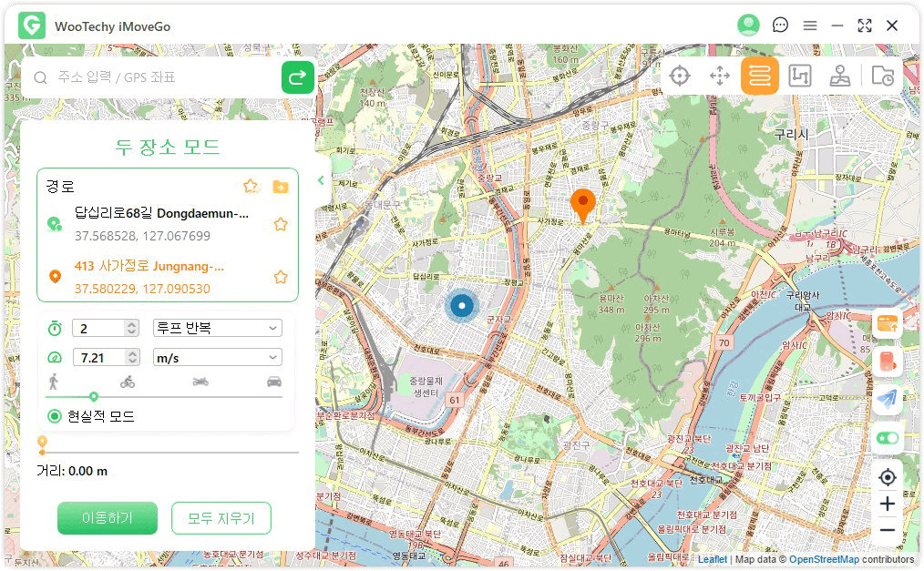Screen dimensions: 924x571
Task: Click the green search go arrow
Action: click(x=298, y=77)
